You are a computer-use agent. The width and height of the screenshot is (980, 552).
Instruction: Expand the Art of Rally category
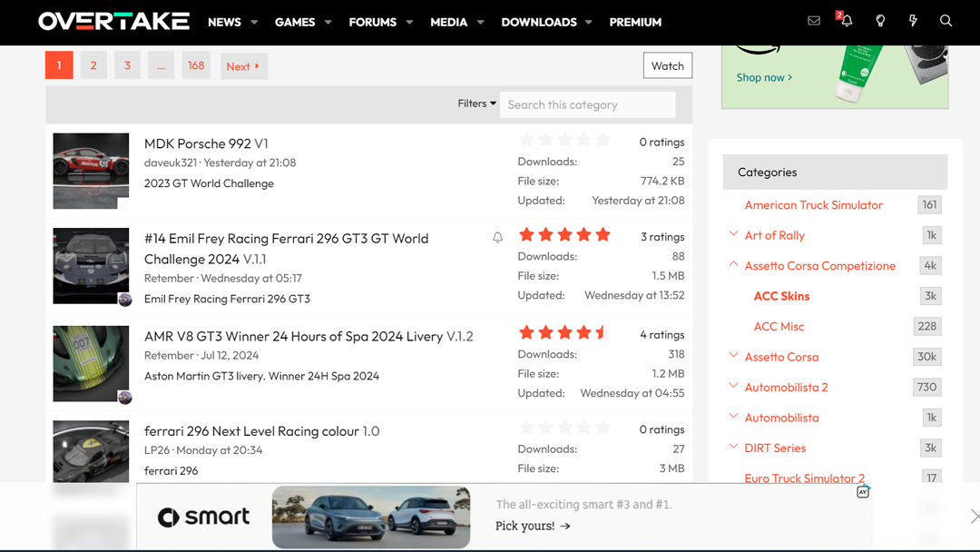point(733,234)
